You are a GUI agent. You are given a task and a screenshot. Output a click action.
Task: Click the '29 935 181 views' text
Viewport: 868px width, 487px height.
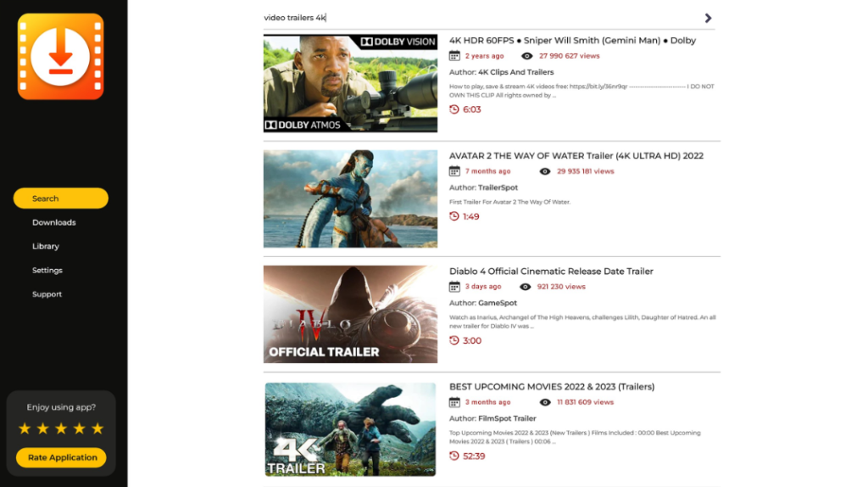click(586, 171)
